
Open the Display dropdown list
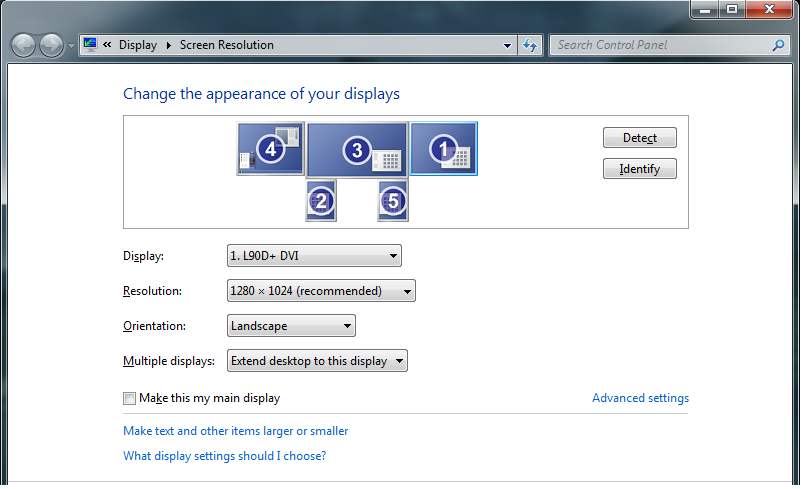pyautogui.click(x=314, y=256)
